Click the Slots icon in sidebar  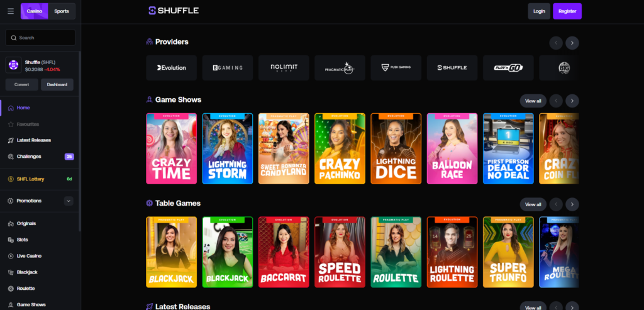tap(11, 240)
